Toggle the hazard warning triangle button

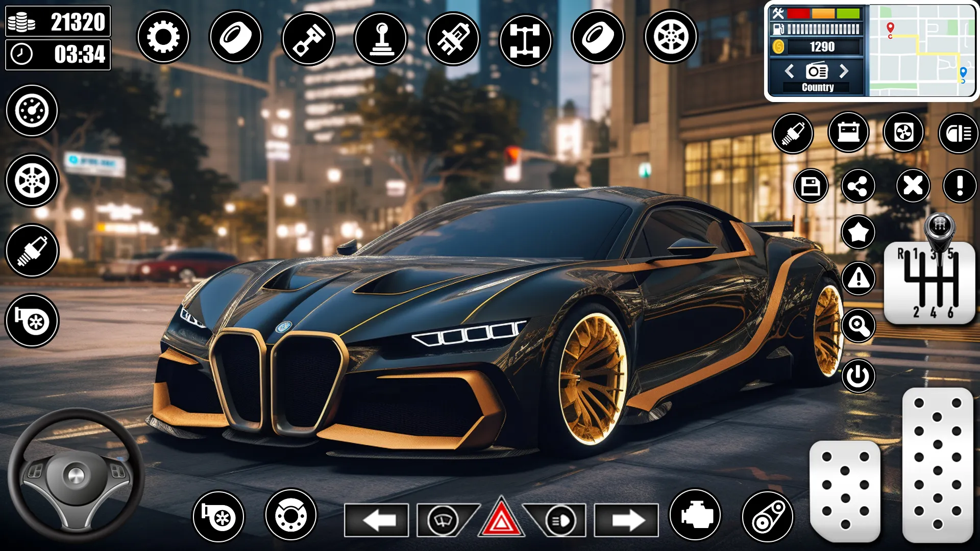coord(488,518)
